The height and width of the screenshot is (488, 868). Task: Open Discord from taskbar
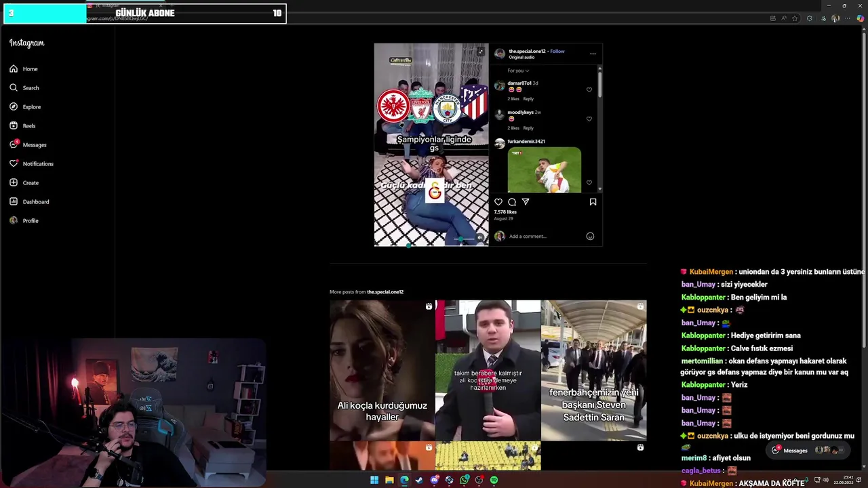point(435,480)
